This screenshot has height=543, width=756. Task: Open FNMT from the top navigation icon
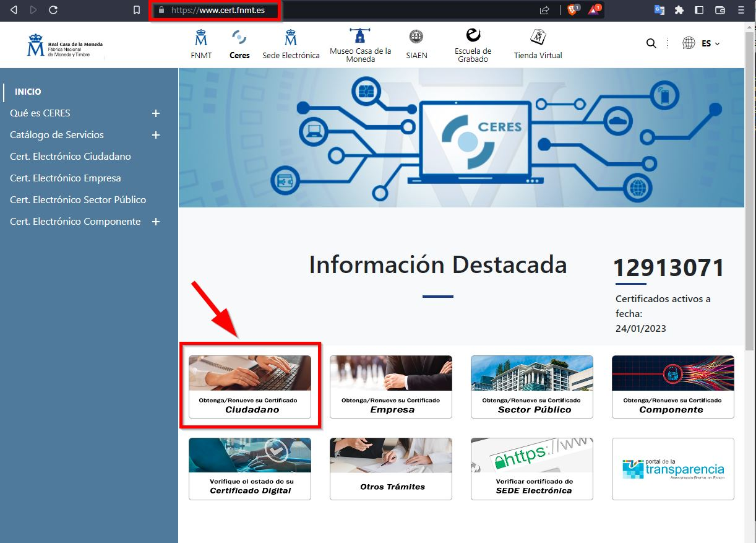(x=200, y=43)
